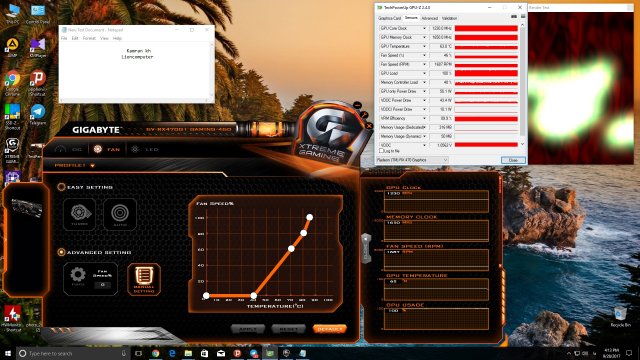Image resolution: width=640 pixels, height=360 pixels.
Task: Minimize the Xtreme Gaming engine with minus icon
Action: pyautogui.click(x=357, y=105)
